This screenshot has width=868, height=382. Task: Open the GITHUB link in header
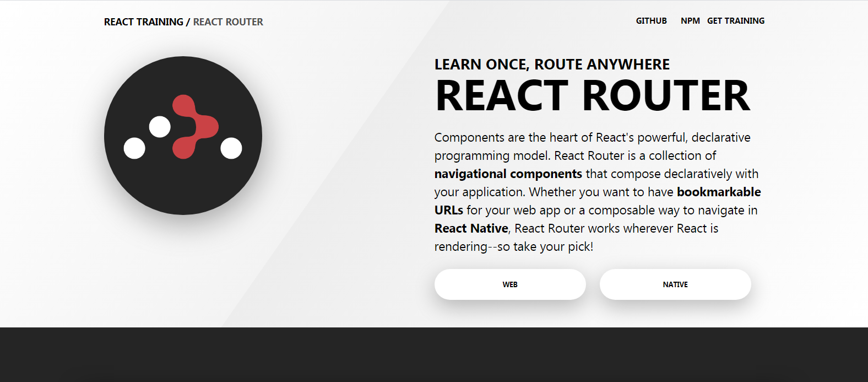point(651,21)
